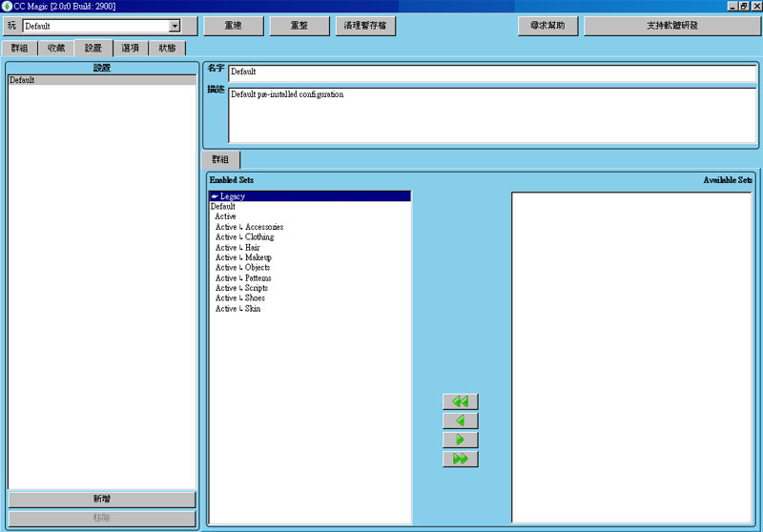Click the 移除 button
The width and height of the screenshot is (763, 532).
click(x=102, y=519)
